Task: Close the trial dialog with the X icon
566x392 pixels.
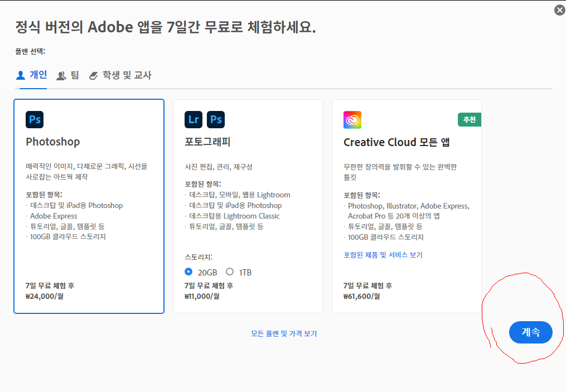Action: coord(560,10)
